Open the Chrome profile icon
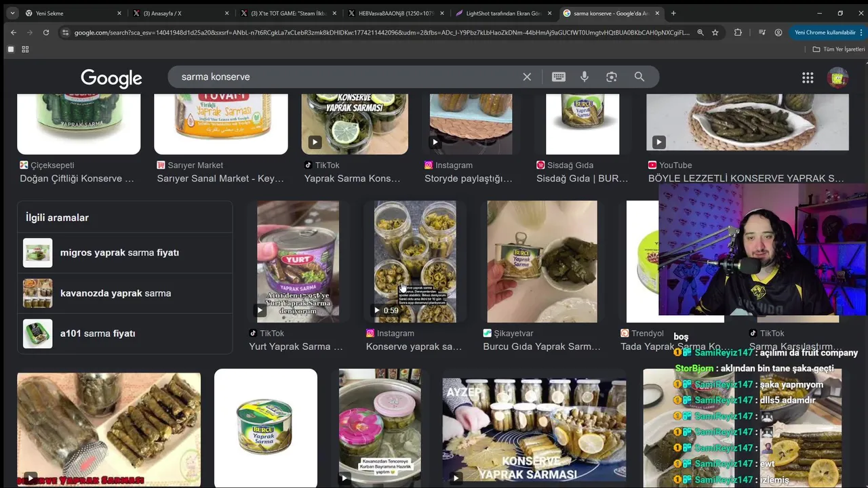 (x=778, y=32)
